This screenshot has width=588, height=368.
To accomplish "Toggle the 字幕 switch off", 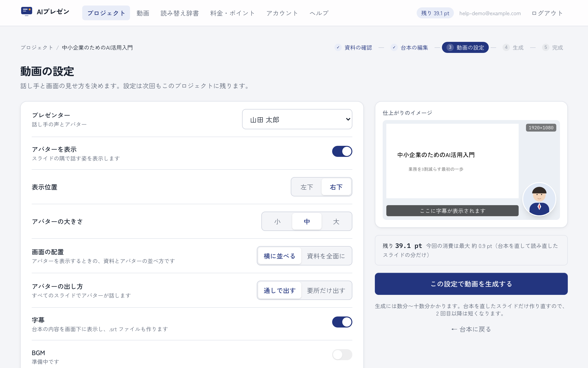I will point(342,322).
